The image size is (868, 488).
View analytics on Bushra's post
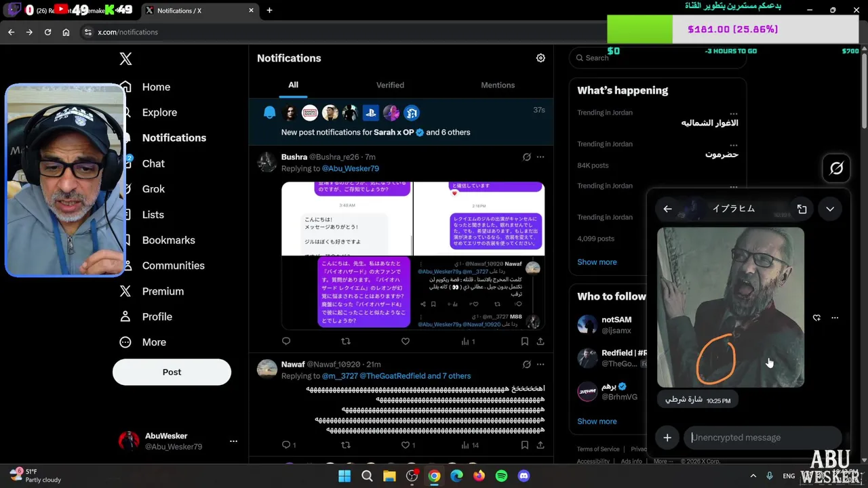tap(468, 342)
